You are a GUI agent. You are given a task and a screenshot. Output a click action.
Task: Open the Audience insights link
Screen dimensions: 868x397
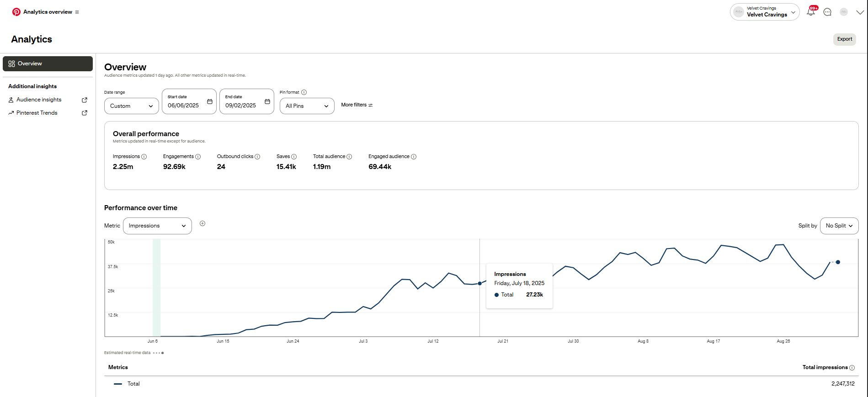(39, 100)
